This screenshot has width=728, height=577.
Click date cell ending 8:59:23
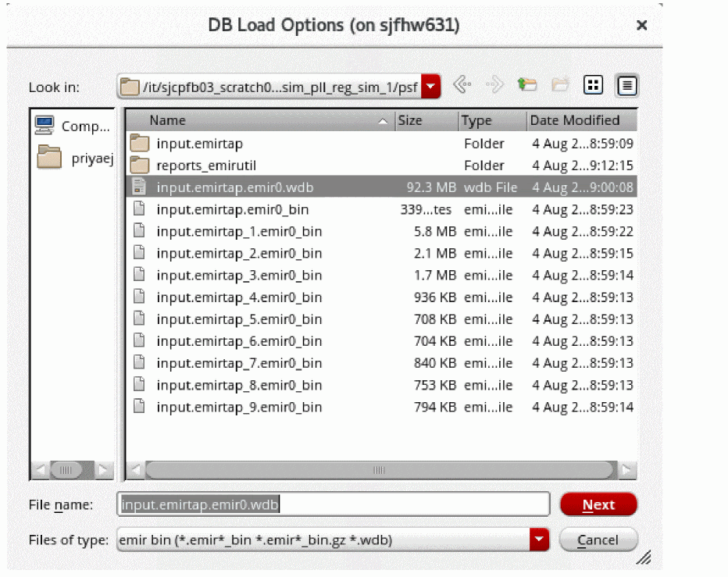tap(583, 209)
